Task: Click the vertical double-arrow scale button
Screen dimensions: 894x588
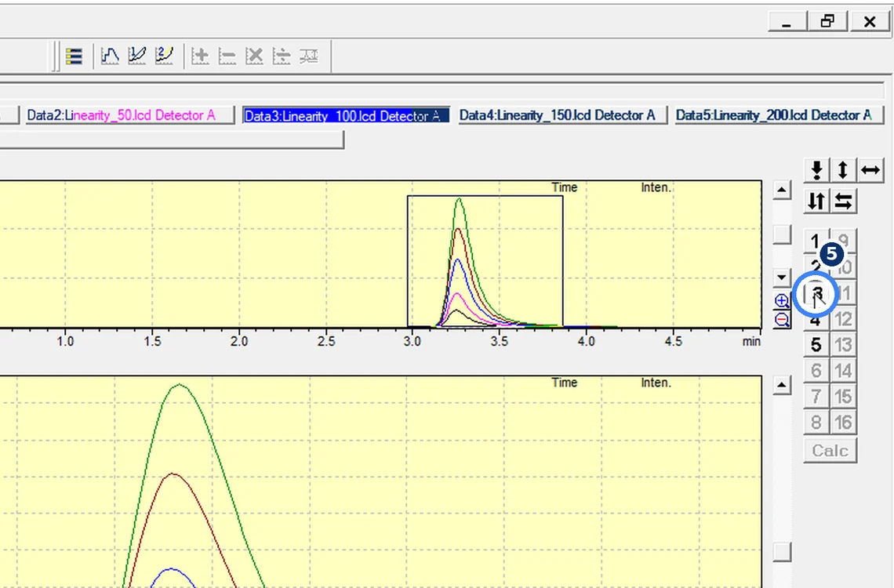Action: coord(843,170)
